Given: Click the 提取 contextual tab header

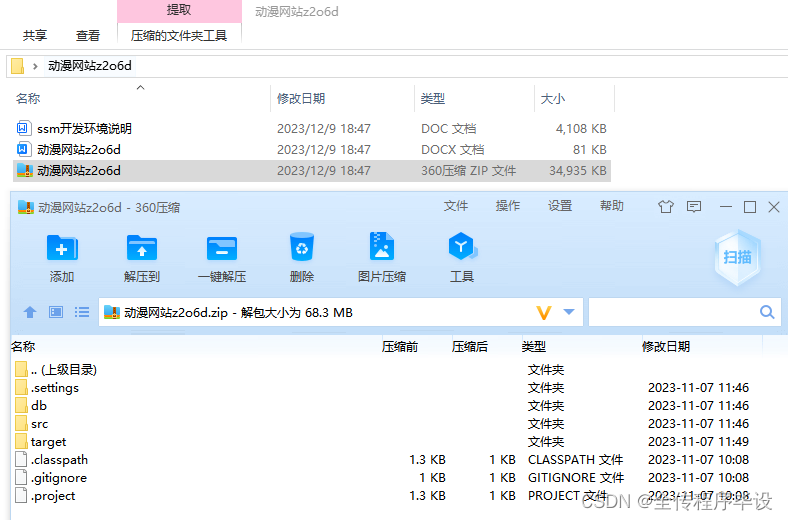Looking at the screenshot, I should click(179, 10).
